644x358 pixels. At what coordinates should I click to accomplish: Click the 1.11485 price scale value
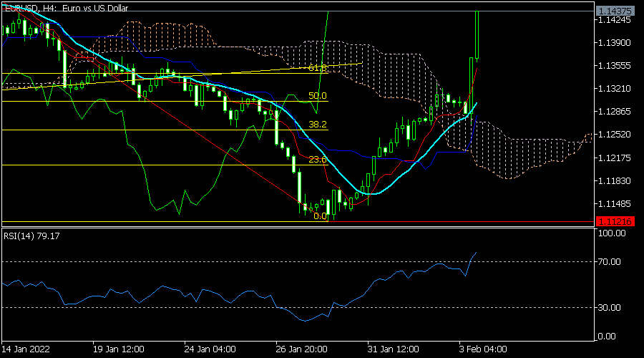click(615, 204)
